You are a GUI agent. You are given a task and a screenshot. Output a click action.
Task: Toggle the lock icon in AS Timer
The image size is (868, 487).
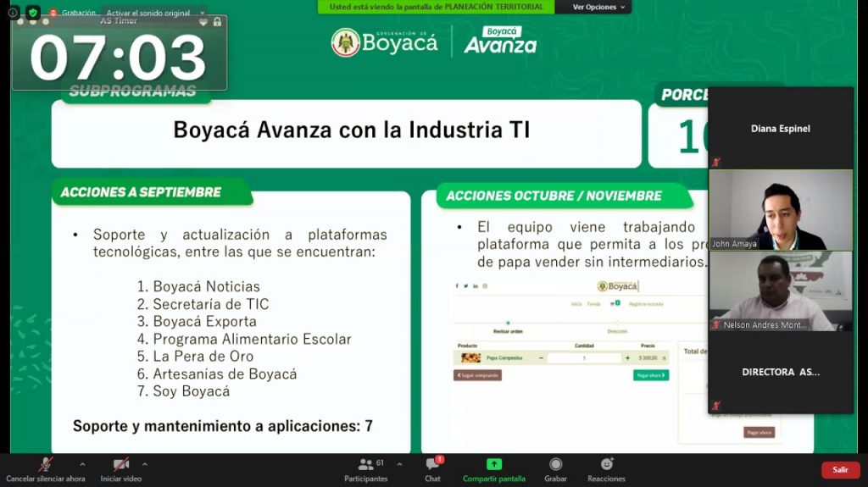(x=217, y=21)
